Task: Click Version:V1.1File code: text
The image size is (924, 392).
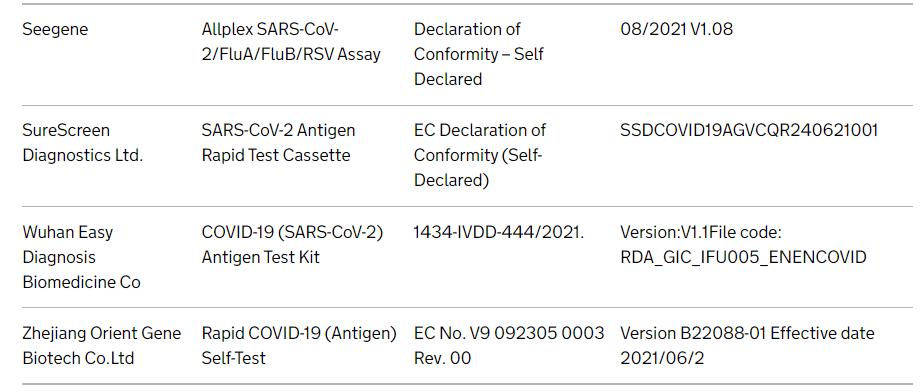Action: [x=701, y=232]
